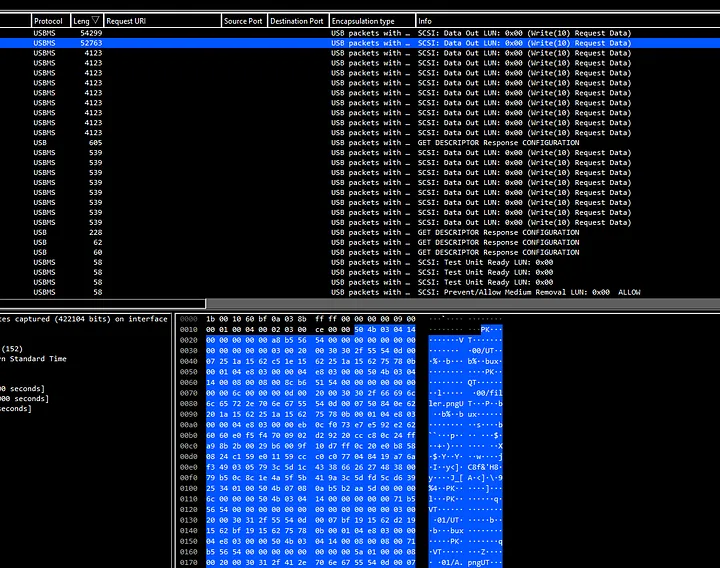This screenshot has height=568, width=720.
Task: Click the Request URI column header
Action: point(163,21)
